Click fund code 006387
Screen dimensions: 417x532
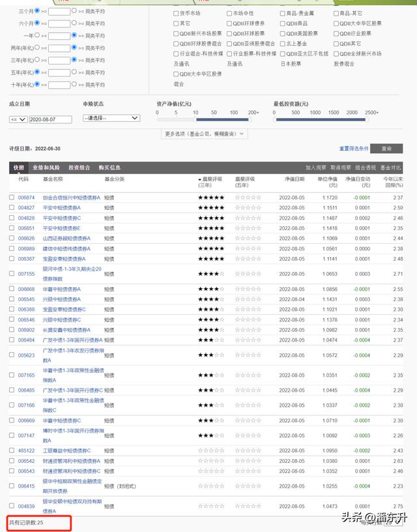point(26,259)
